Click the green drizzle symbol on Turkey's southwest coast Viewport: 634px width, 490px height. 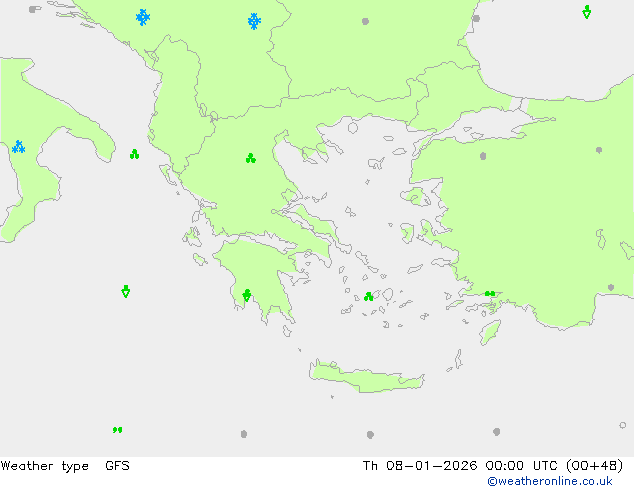(490, 294)
